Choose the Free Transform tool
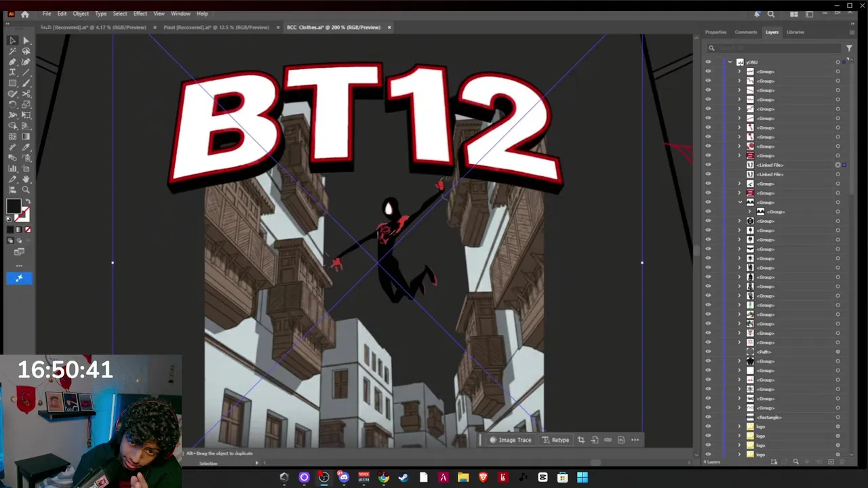This screenshot has width=868, height=488. [26, 115]
